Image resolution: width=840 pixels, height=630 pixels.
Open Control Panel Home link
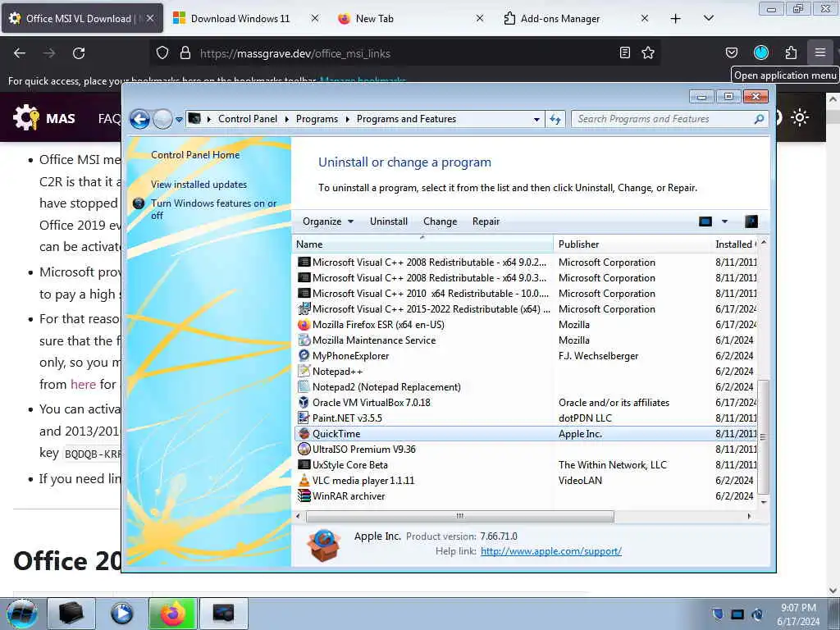[x=195, y=155]
